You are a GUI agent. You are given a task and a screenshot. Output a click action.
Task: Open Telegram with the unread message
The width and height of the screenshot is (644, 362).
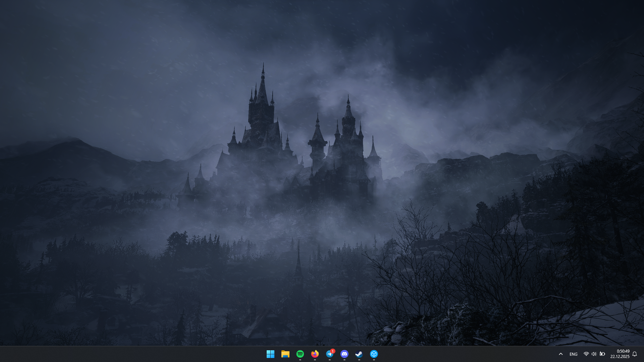(329, 354)
